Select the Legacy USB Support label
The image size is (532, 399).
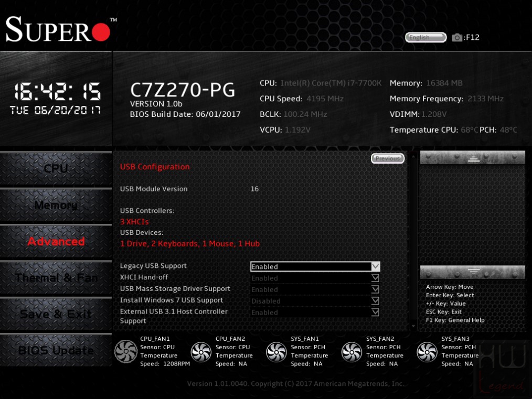click(x=153, y=266)
